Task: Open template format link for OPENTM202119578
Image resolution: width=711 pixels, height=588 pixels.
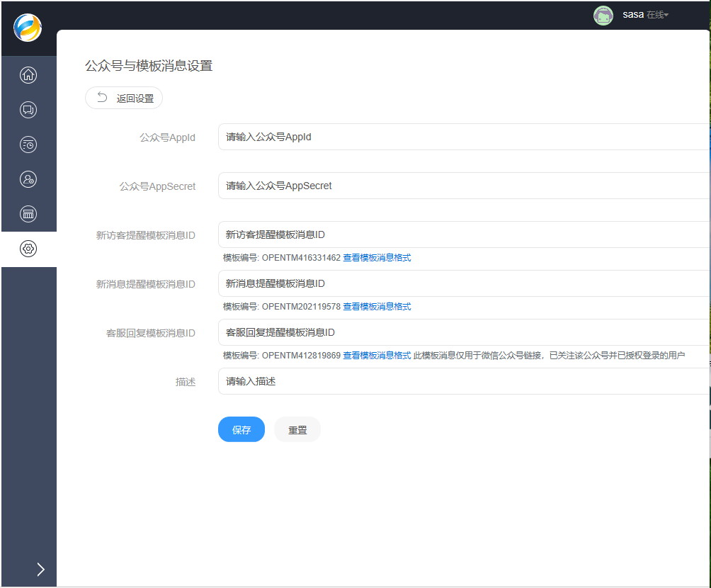Action: 377,307
